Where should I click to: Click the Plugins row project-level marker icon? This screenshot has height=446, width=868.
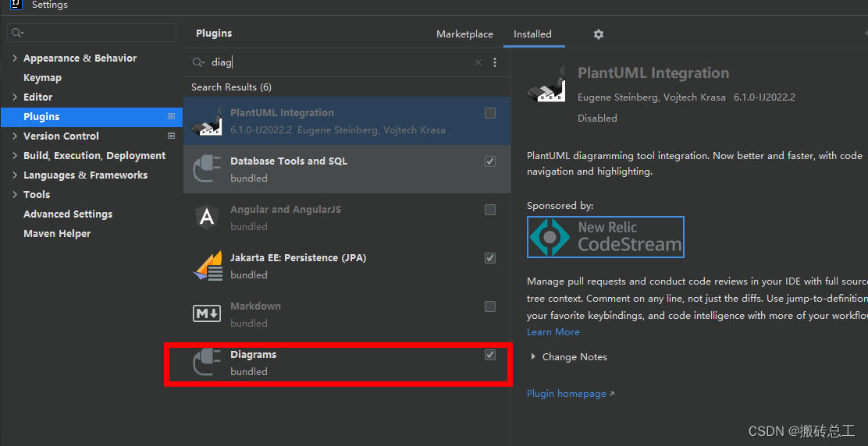171,117
